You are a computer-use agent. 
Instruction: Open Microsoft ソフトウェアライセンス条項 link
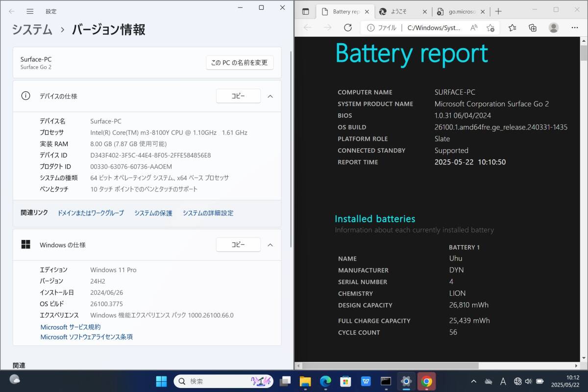click(86, 337)
